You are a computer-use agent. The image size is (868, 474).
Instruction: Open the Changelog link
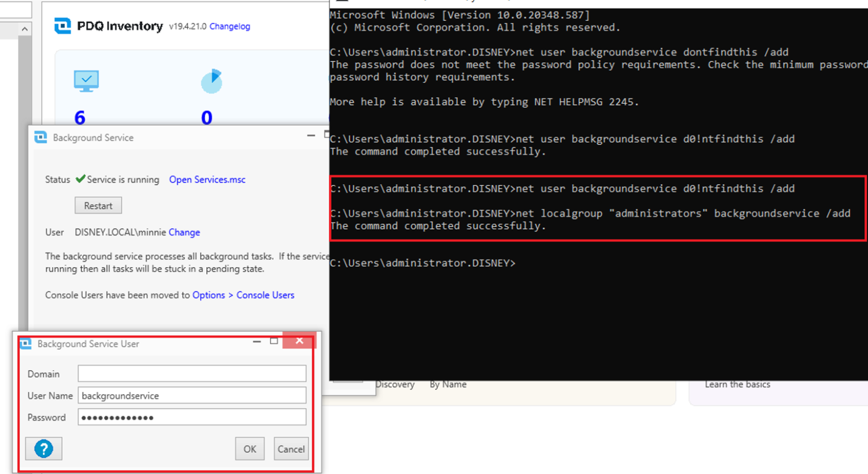(x=229, y=27)
